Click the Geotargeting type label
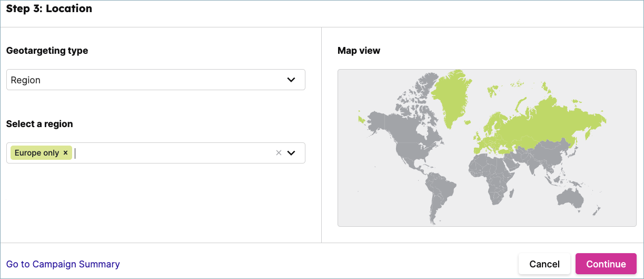The height and width of the screenshot is (279, 644). [47, 51]
